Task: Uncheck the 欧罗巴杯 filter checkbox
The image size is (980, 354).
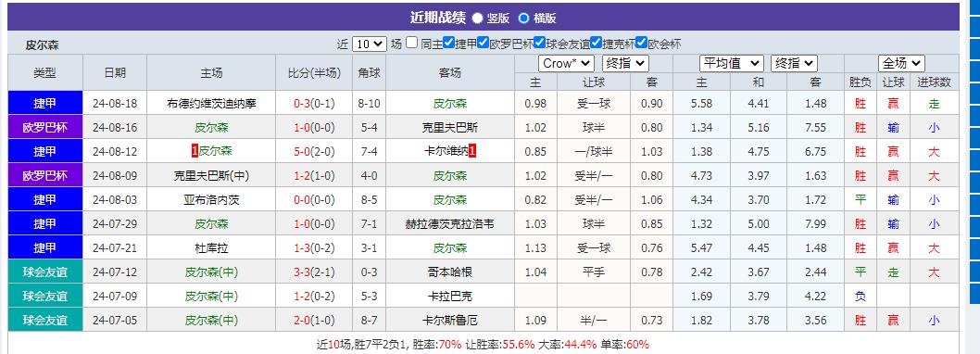Action: tap(484, 44)
